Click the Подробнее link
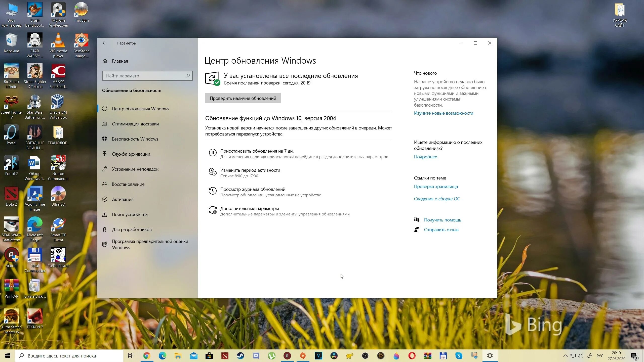This screenshot has width=644, height=362. click(x=425, y=157)
